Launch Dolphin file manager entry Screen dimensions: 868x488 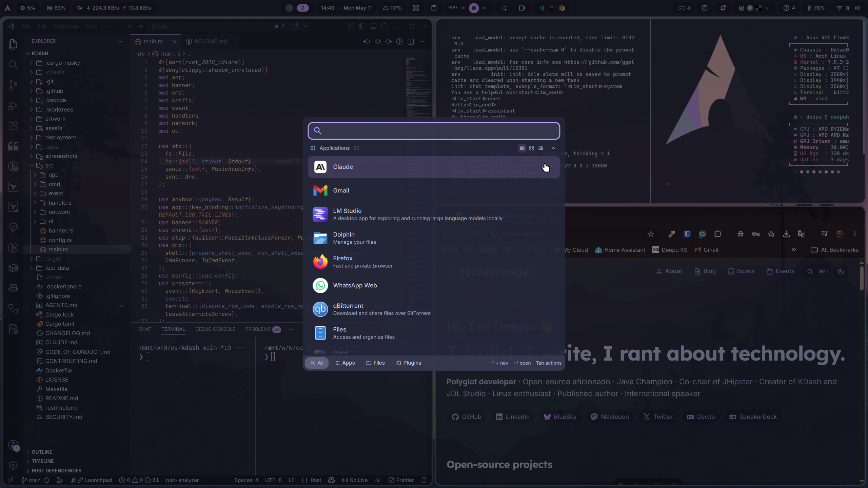tap(434, 238)
